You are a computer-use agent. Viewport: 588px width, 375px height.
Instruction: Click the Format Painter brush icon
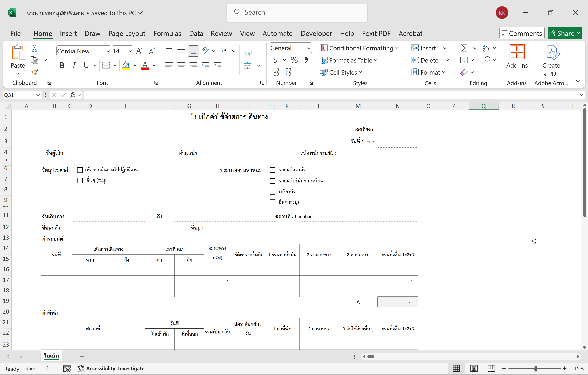(x=35, y=72)
